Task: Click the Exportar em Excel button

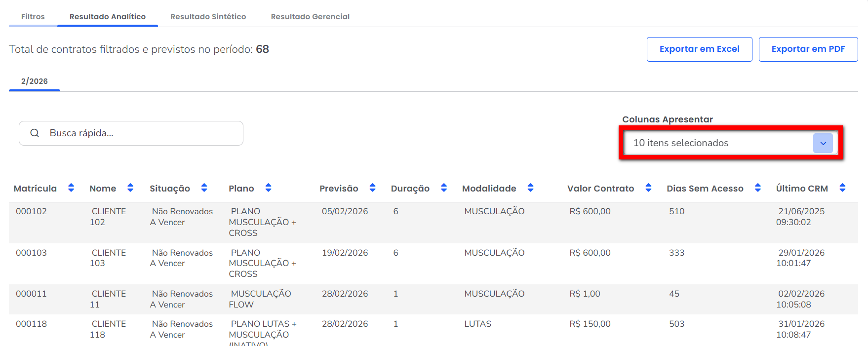Action: 699,49
